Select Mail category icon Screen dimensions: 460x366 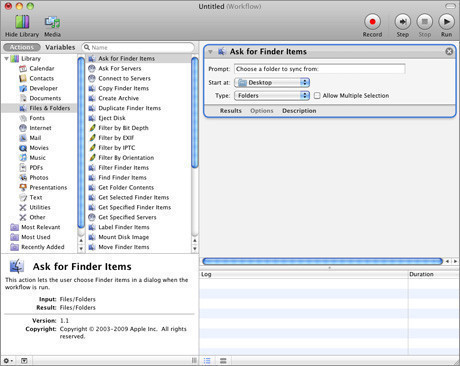pos(23,138)
